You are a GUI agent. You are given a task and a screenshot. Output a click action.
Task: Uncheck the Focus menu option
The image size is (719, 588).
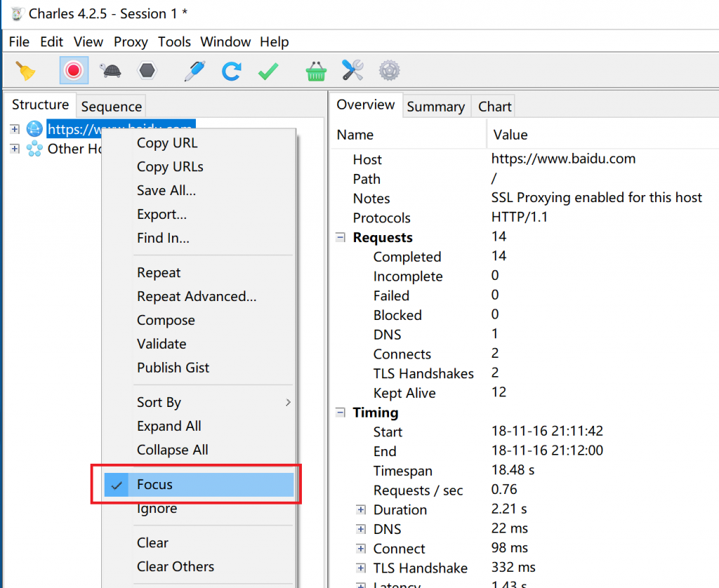pos(199,485)
